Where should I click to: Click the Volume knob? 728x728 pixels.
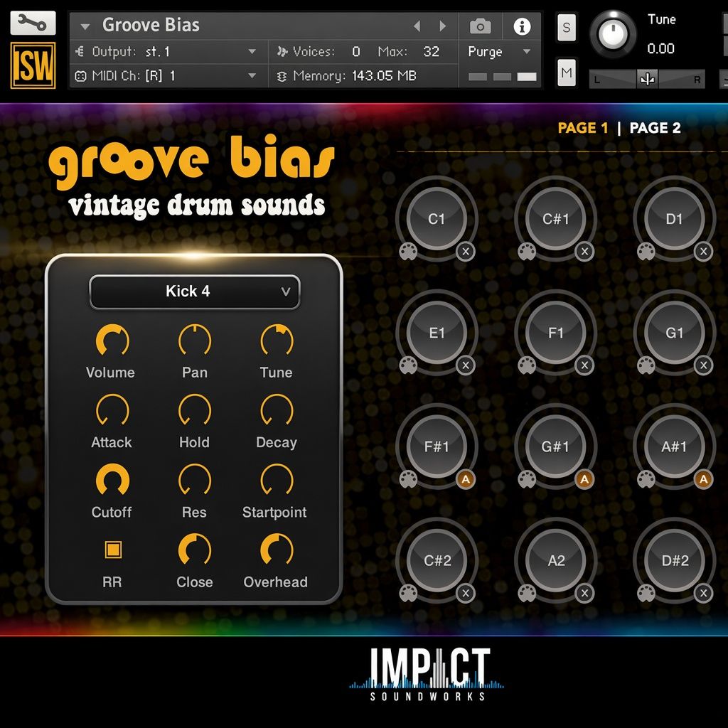coord(112,341)
